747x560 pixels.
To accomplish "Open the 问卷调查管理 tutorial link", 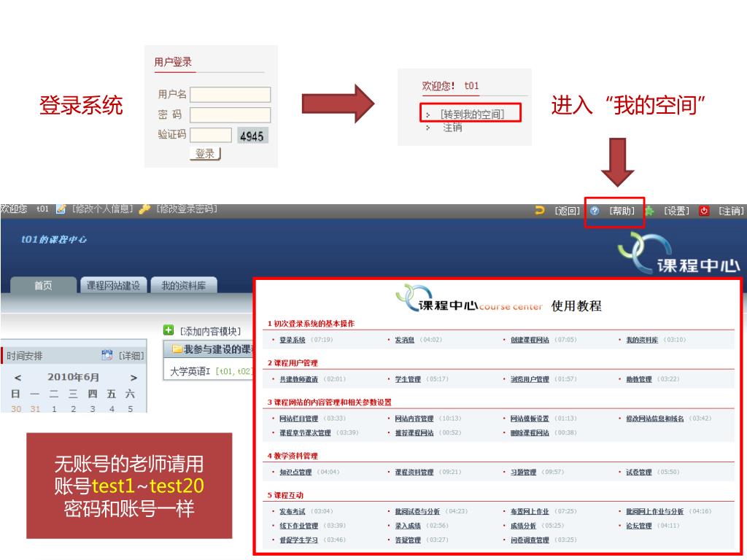I will (530, 540).
